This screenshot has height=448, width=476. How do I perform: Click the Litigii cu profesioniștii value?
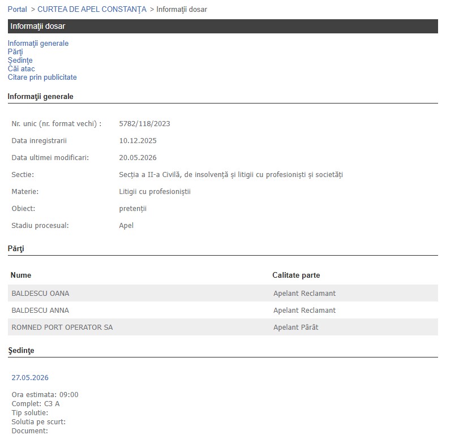click(155, 192)
